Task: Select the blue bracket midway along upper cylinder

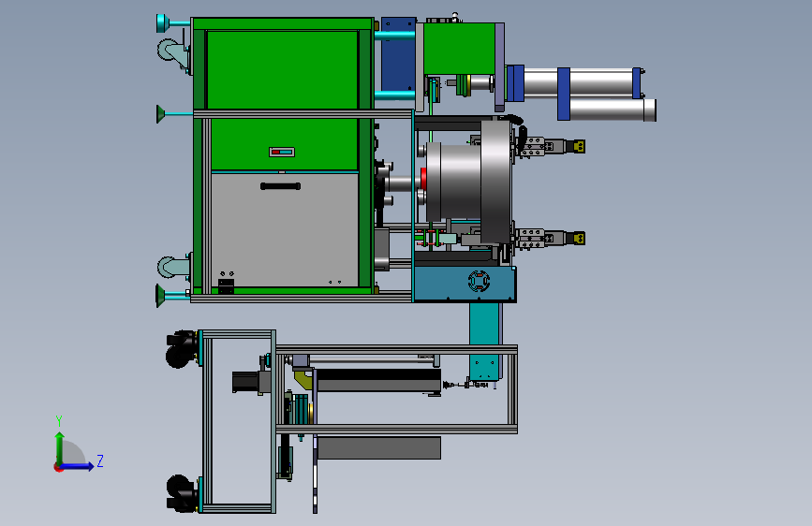Action: 564,94
